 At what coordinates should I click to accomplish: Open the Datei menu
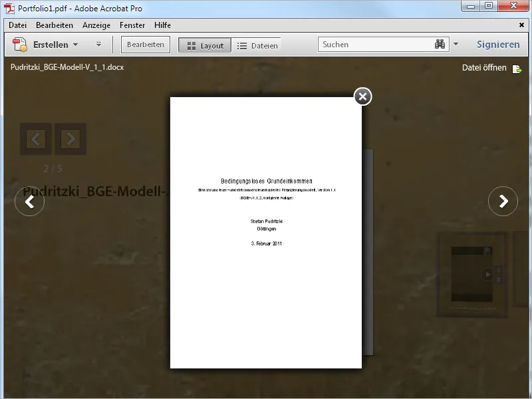click(18, 25)
